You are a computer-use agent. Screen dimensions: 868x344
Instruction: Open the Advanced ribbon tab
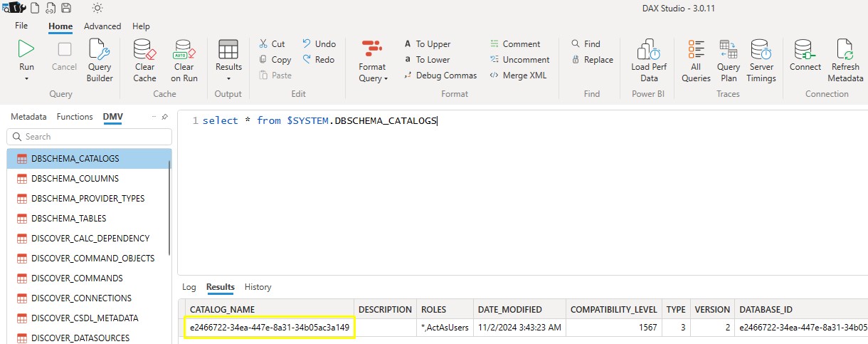[x=102, y=26]
